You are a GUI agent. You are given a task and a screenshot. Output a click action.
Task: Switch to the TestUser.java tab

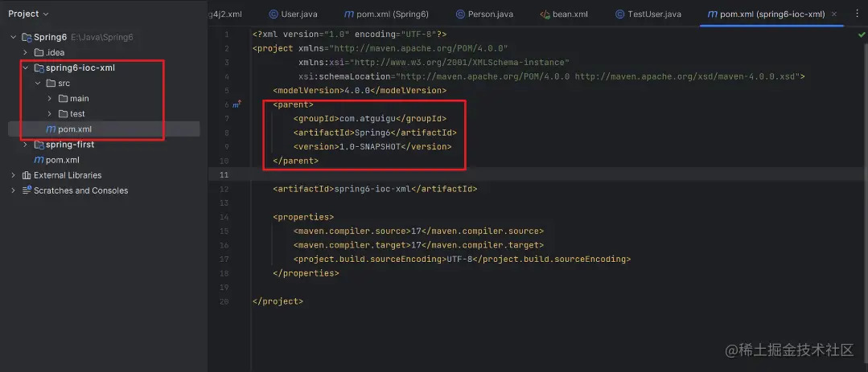tap(648, 14)
